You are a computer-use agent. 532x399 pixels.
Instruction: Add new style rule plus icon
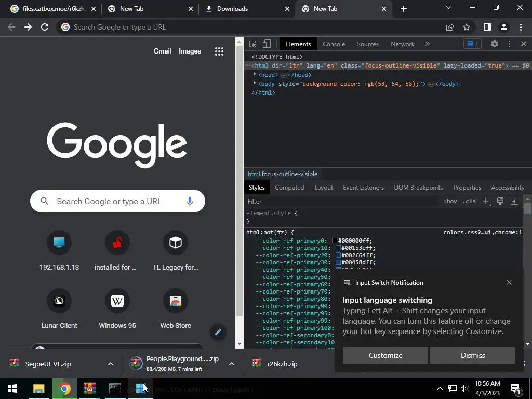pyautogui.click(x=486, y=201)
